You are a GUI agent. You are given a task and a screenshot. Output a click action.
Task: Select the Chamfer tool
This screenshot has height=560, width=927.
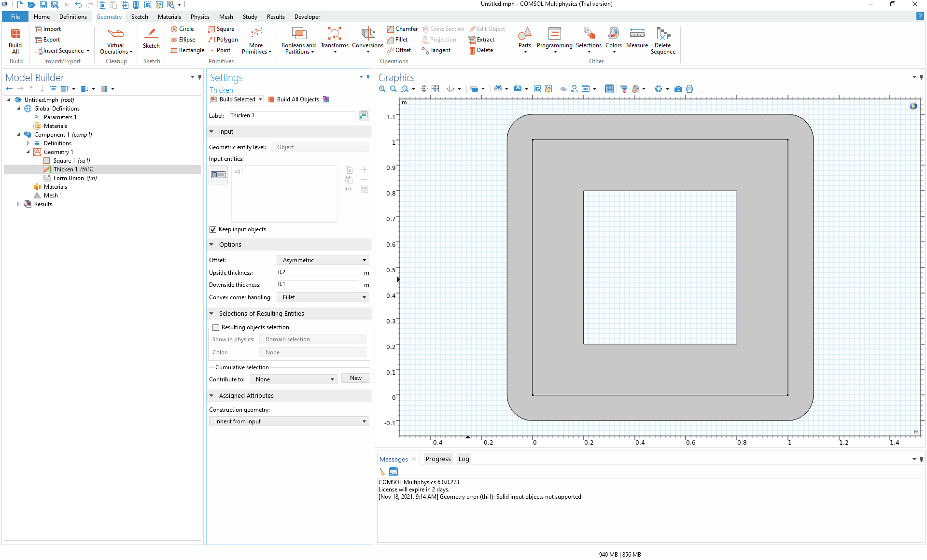coord(402,29)
